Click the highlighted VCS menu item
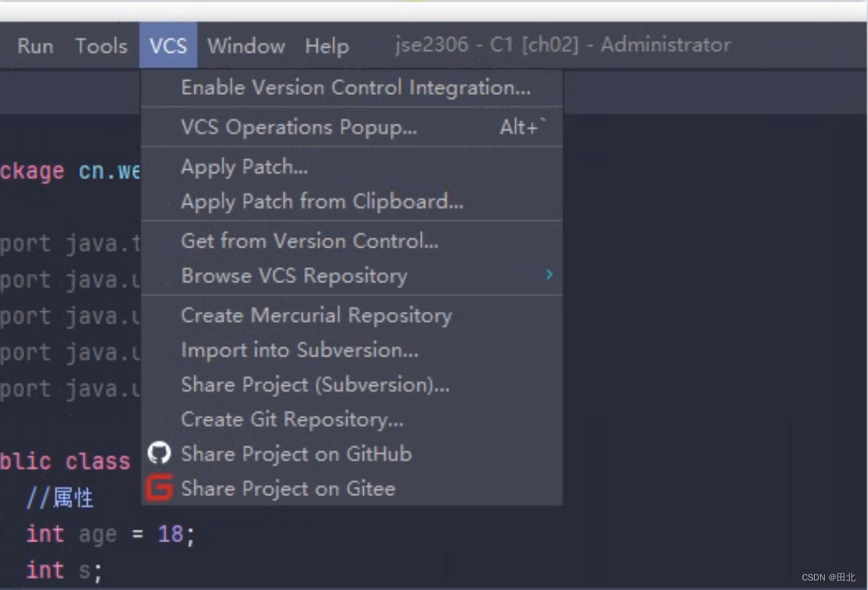 [168, 46]
